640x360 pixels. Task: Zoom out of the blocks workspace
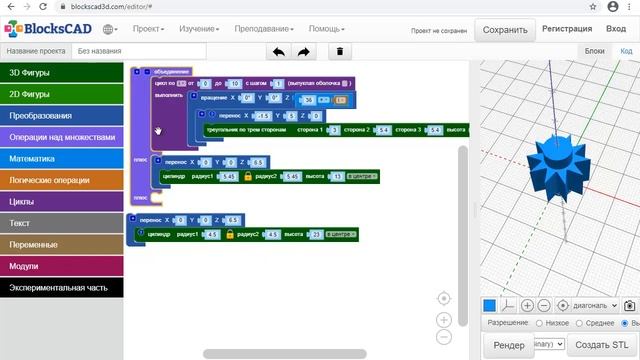444,337
